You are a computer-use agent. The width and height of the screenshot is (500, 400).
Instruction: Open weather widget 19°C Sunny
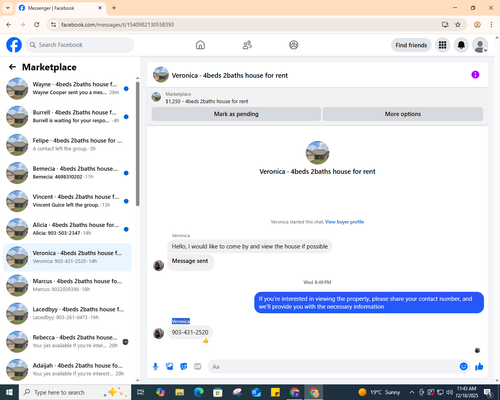click(379, 392)
